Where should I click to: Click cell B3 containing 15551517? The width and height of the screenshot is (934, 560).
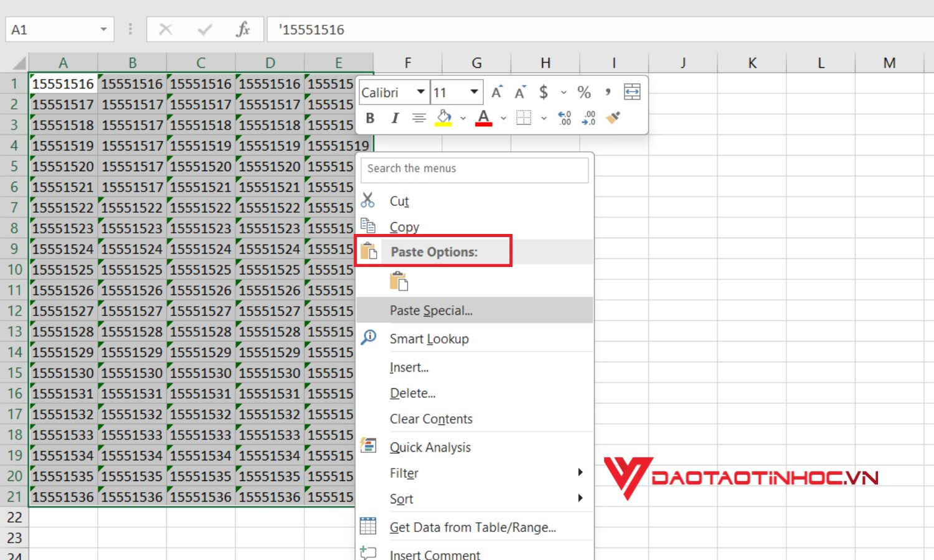tap(132, 125)
